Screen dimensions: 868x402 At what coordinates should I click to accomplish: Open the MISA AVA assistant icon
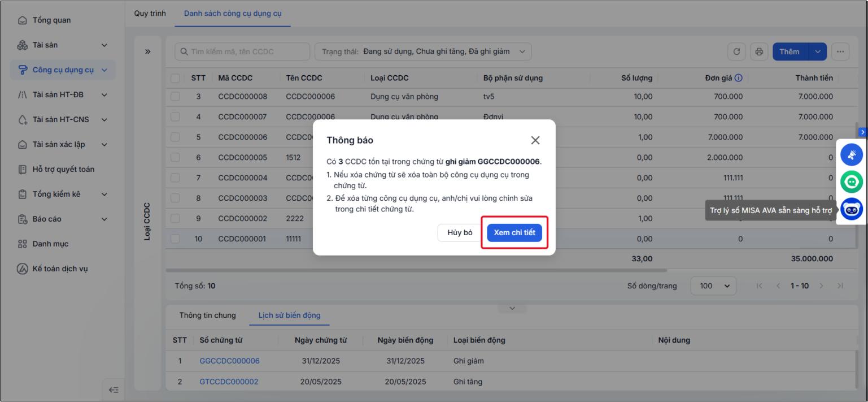[x=852, y=209]
